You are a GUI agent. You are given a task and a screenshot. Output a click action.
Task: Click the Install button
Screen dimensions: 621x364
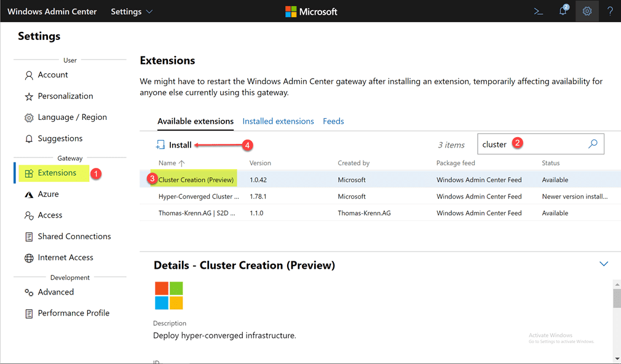tap(174, 145)
